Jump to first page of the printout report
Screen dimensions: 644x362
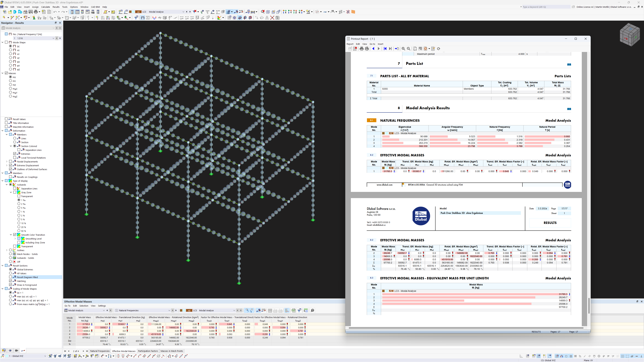[385, 49]
